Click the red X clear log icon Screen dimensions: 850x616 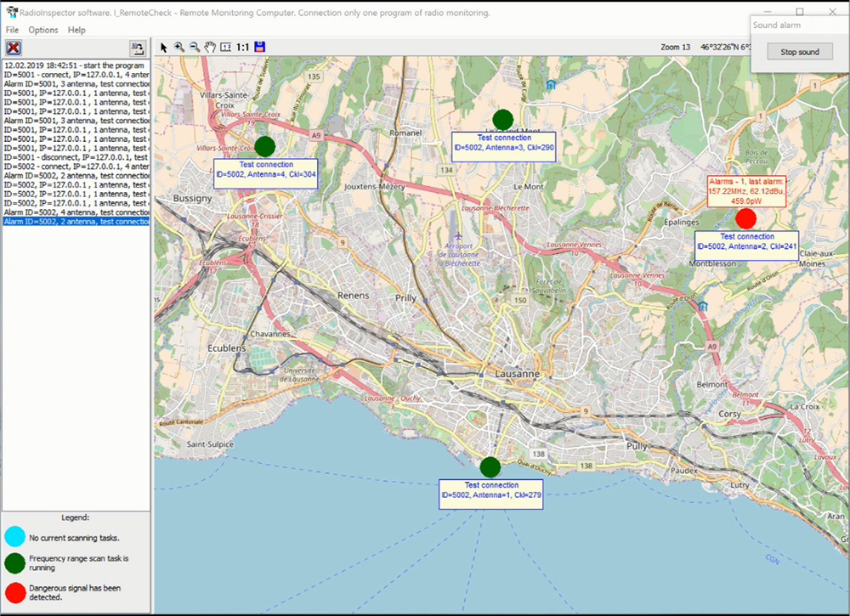14,48
